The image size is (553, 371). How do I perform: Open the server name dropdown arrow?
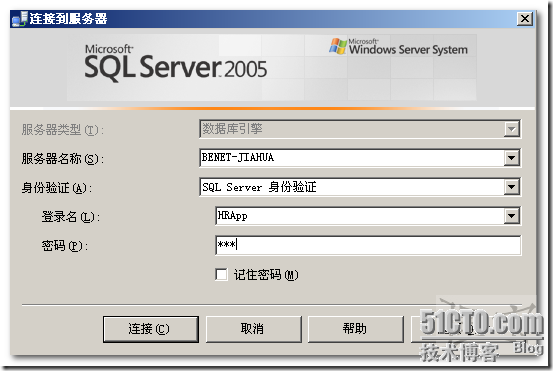(511, 158)
